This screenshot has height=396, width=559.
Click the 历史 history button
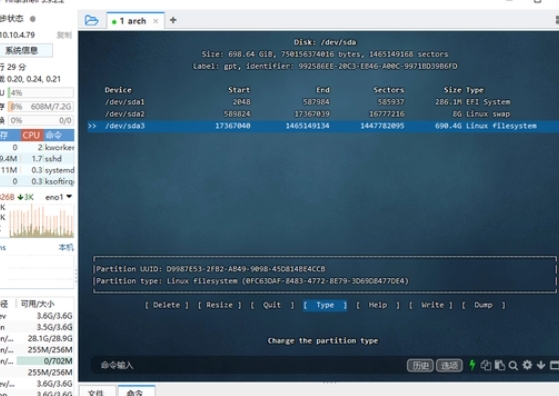(x=420, y=365)
